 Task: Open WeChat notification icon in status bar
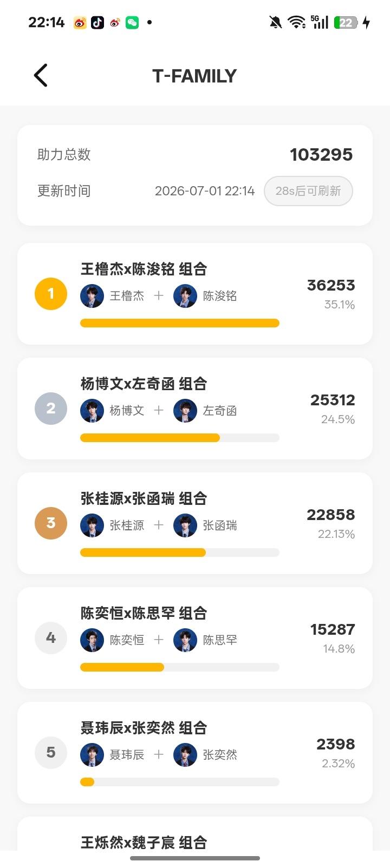tap(132, 22)
